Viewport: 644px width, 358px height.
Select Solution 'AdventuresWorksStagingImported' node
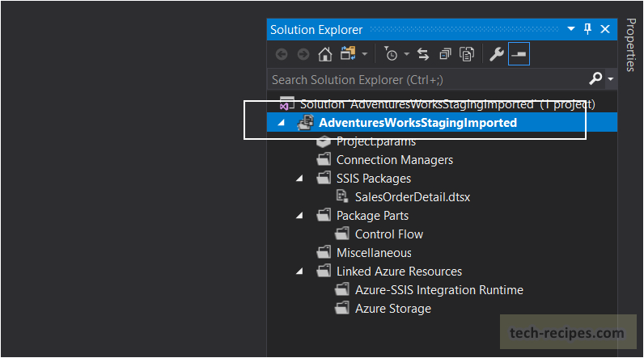(447, 104)
